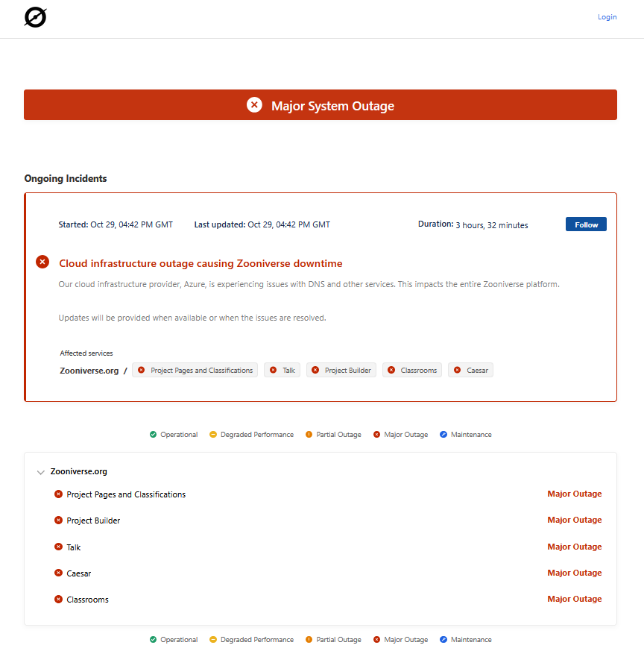Click Major Outage status for Classrooms row
644x651 pixels.
(574, 599)
